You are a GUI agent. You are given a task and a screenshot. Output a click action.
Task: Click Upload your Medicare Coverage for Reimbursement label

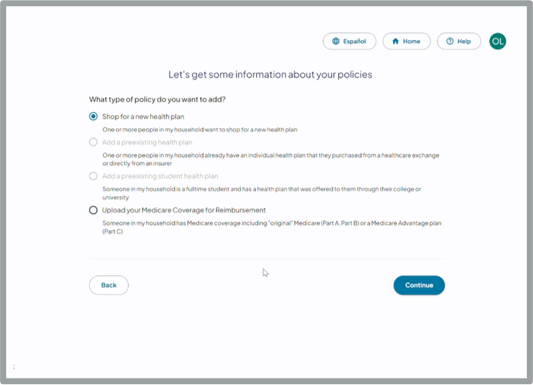tap(184, 210)
